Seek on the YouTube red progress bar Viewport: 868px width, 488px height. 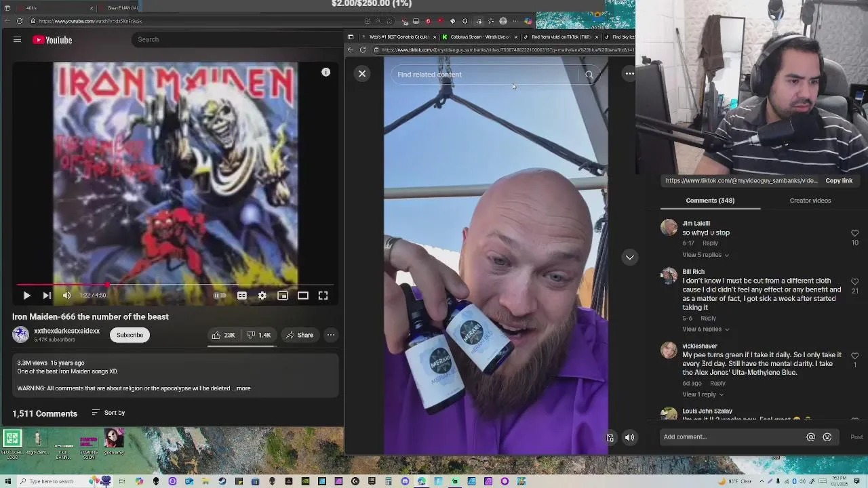tap(176, 285)
